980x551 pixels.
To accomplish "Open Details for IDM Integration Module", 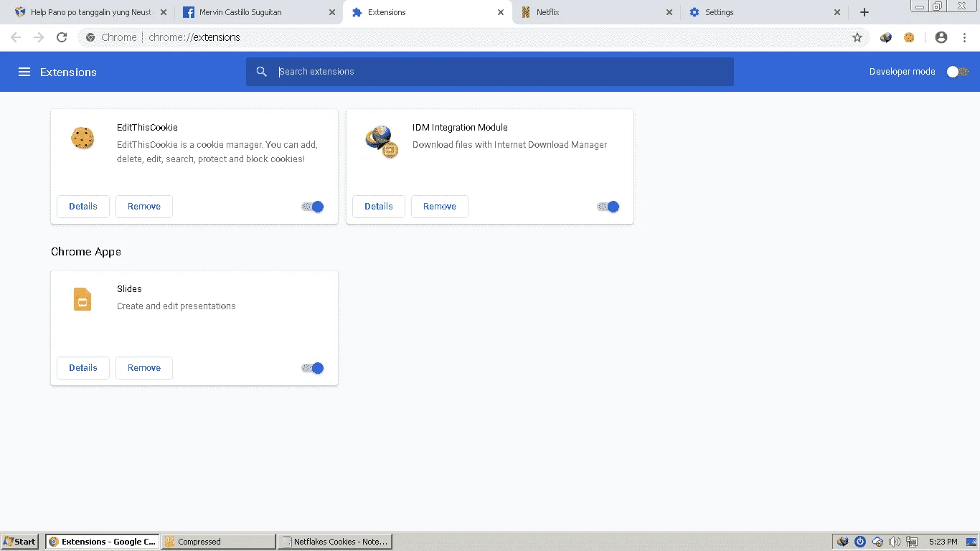I will [379, 207].
